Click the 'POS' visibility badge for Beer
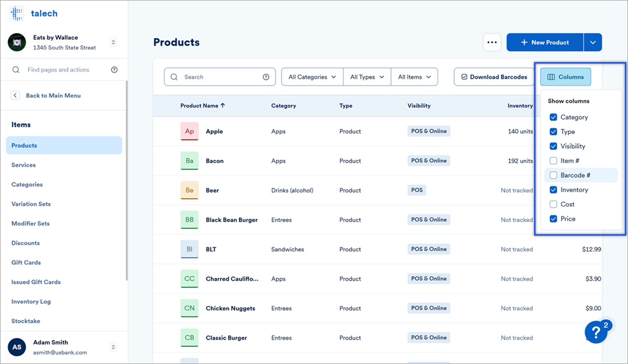 pyautogui.click(x=417, y=190)
